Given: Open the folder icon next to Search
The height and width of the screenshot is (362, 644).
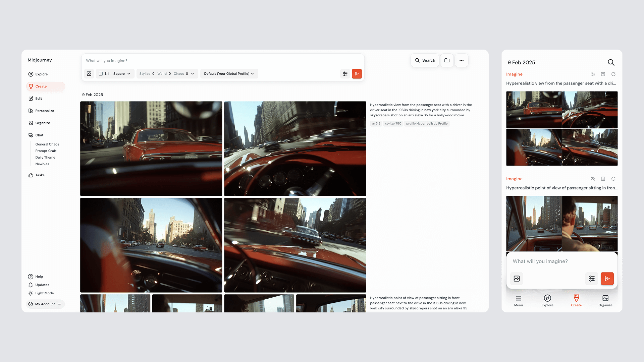Looking at the screenshot, I should tap(447, 60).
